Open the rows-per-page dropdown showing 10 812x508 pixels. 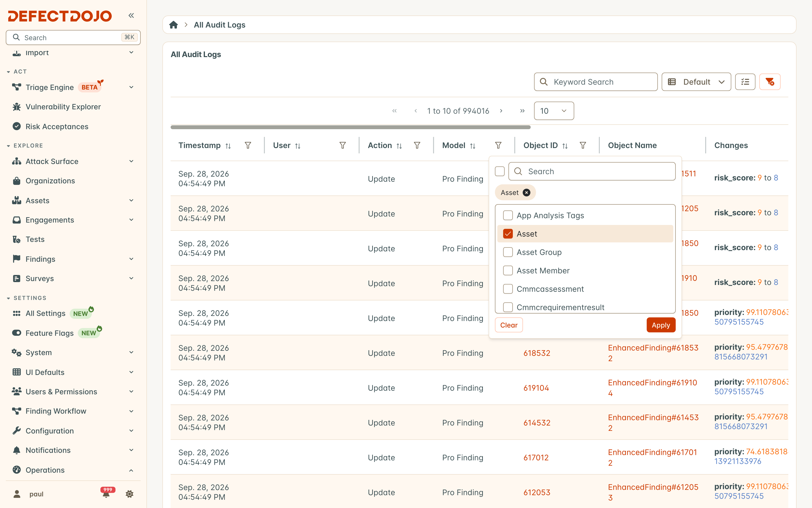tap(554, 111)
